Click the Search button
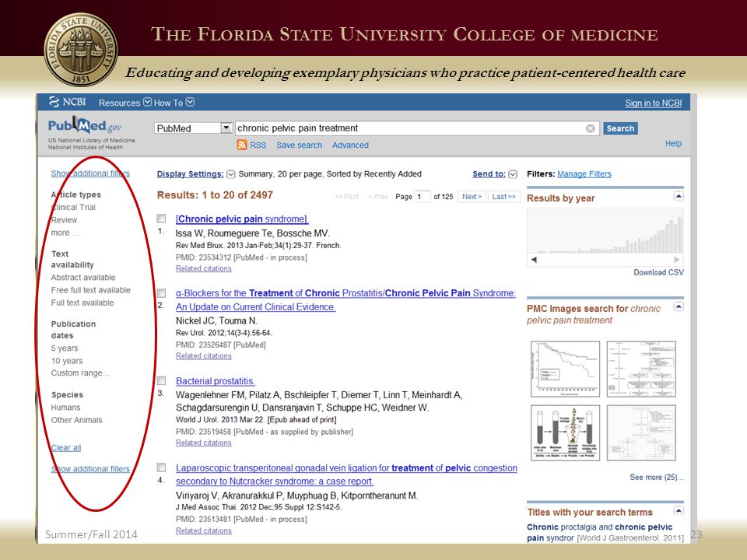 pyautogui.click(x=620, y=128)
